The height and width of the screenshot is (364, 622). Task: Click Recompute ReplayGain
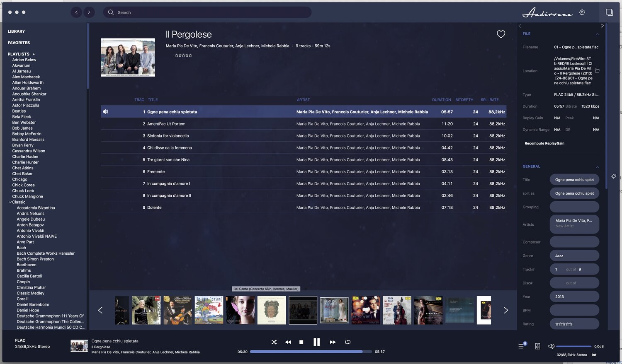coord(544,143)
